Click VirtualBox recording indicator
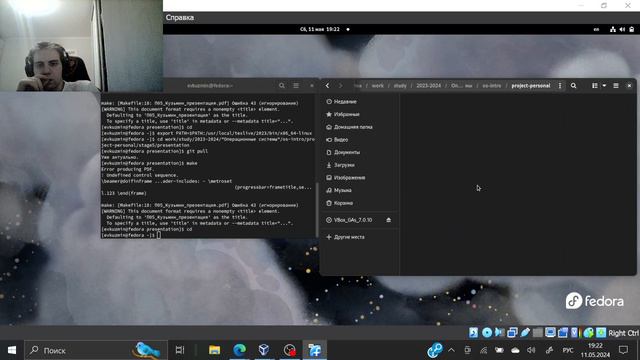The height and width of the screenshot is (360, 640). [x=563, y=333]
